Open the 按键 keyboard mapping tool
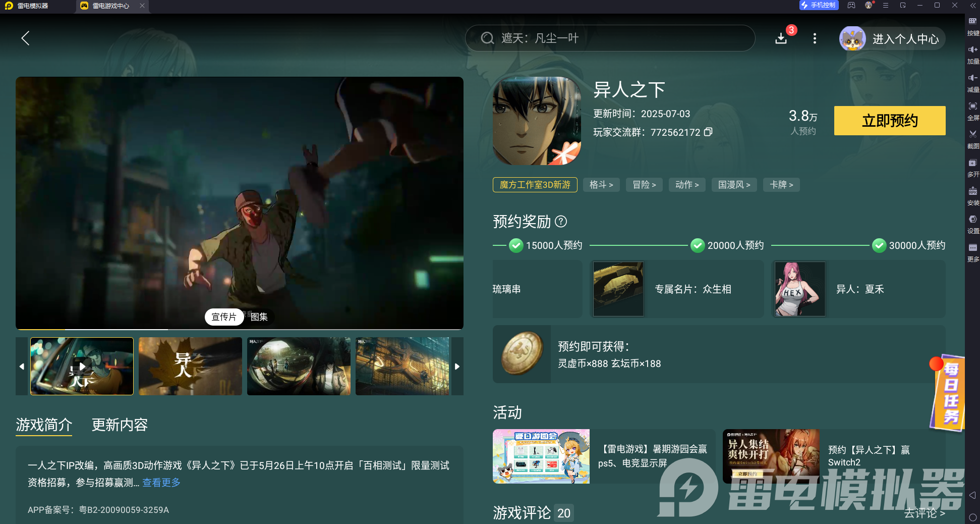980x524 pixels. coord(973,26)
